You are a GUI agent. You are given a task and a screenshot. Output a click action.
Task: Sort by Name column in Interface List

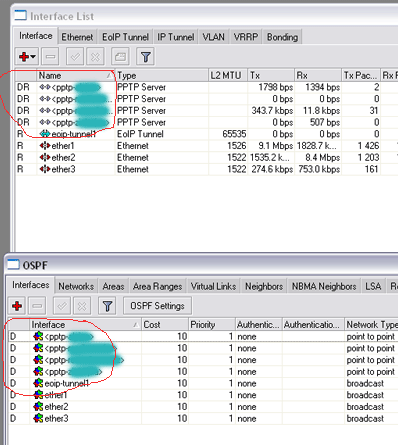pyautogui.click(x=75, y=75)
